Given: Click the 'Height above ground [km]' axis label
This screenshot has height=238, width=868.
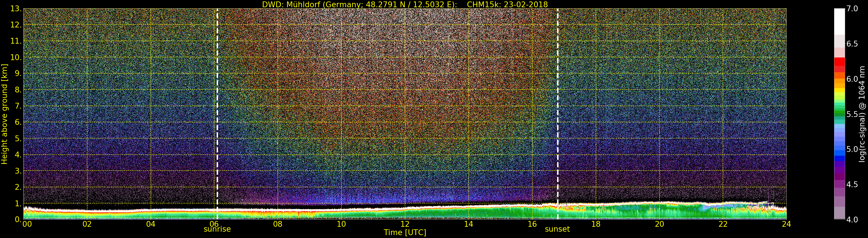Looking at the screenshot, I should click(4, 114).
